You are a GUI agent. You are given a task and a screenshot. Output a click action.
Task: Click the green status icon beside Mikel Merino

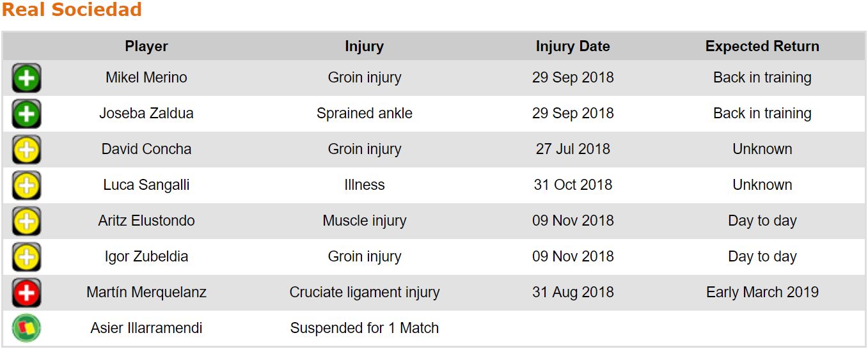point(26,79)
